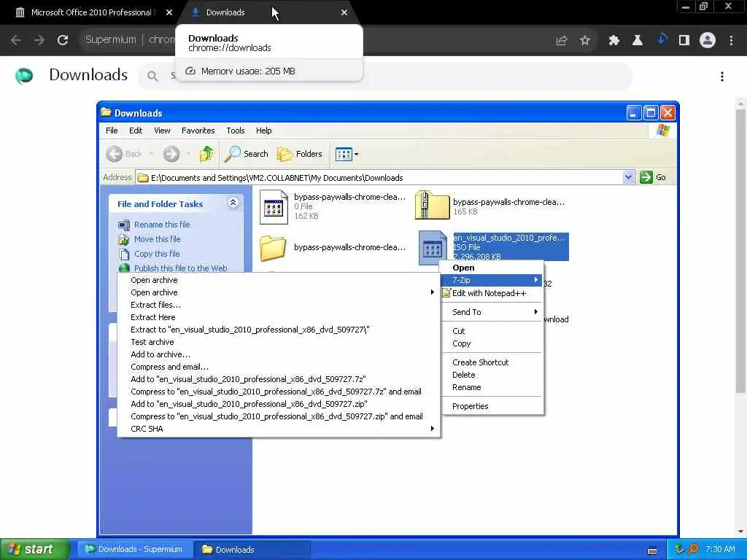Viewport: 747px width, 560px height.
Task: Select the bypass-paywalls zip archive icon
Action: point(432,205)
